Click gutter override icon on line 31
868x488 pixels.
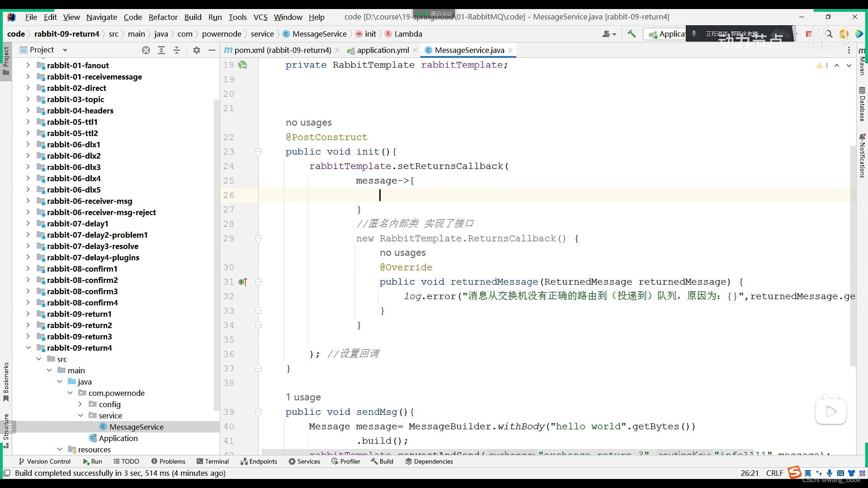243,282
